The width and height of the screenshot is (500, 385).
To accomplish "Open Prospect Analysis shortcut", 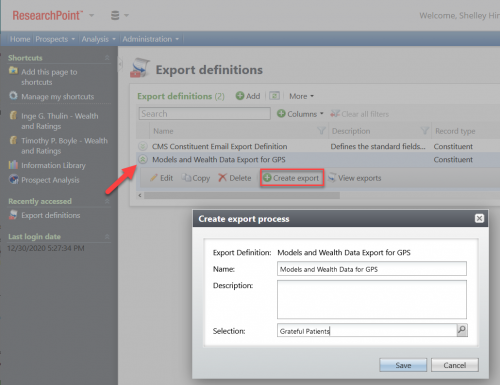I will (50, 180).
